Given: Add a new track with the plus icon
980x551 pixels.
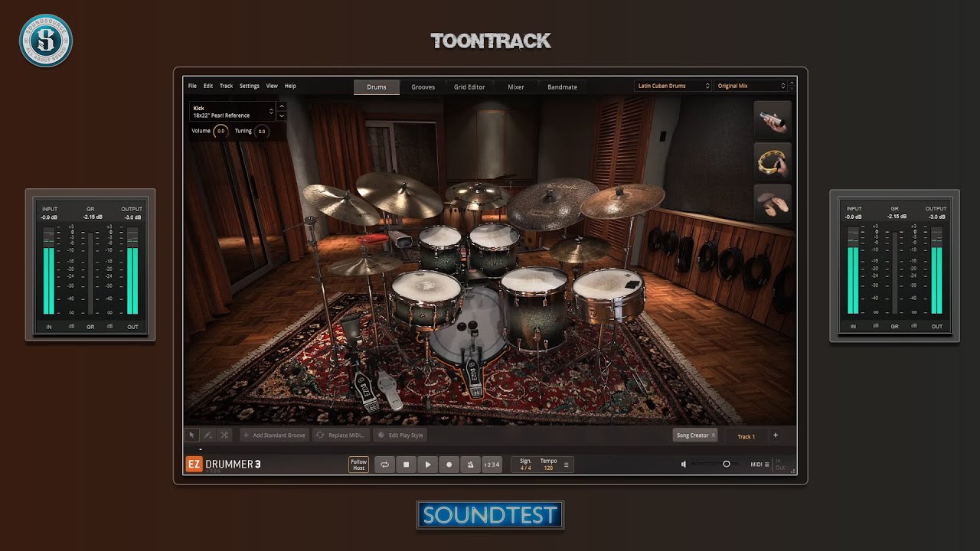Looking at the screenshot, I should click(775, 435).
